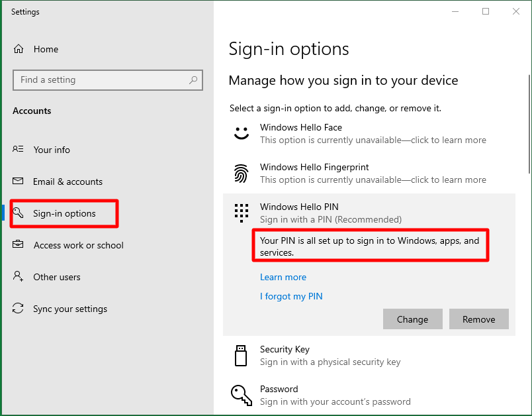Expand Security Key option
Screen dimensions: 532x416
[x=369, y=356]
